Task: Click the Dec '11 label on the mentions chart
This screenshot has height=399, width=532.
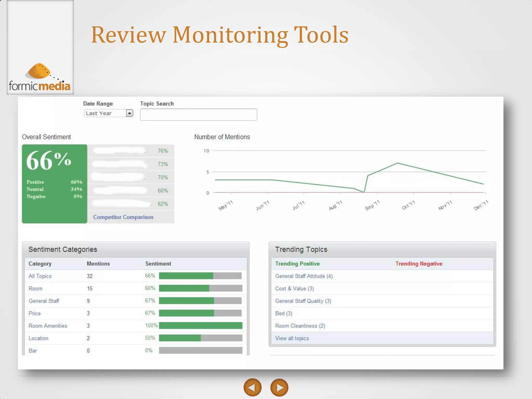Action: click(x=481, y=205)
